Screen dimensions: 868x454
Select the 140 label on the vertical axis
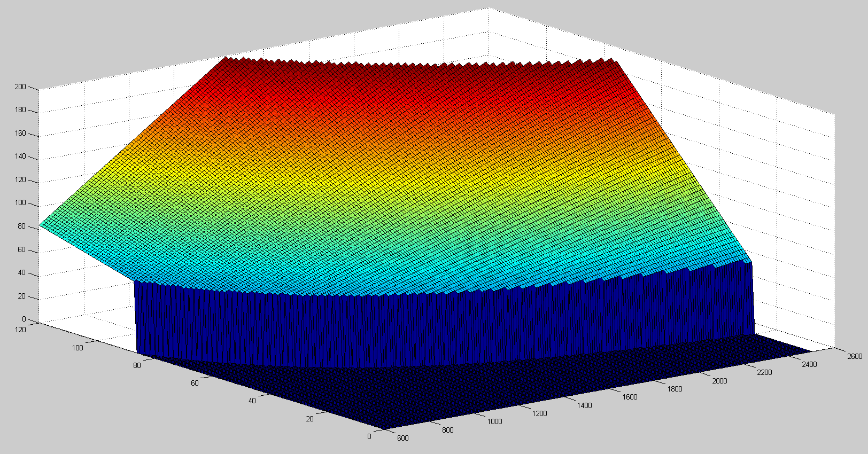20,157
